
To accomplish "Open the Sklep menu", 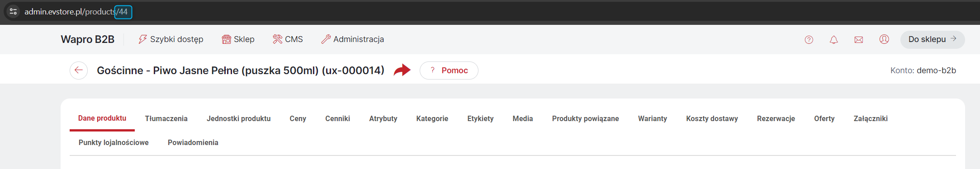I will pos(238,39).
